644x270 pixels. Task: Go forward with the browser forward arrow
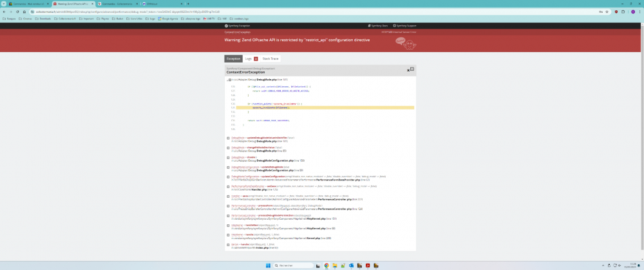pyautogui.click(x=11, y=12)
